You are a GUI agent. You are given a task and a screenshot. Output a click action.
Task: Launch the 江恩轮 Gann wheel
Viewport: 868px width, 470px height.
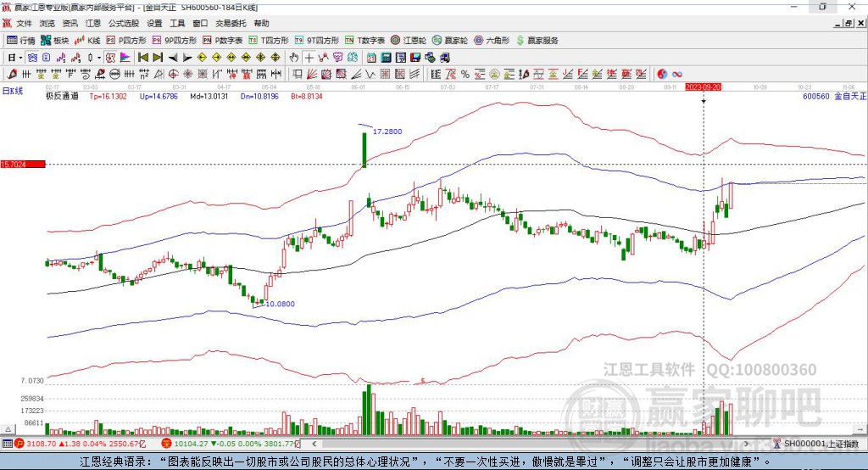tap(409, 41)
